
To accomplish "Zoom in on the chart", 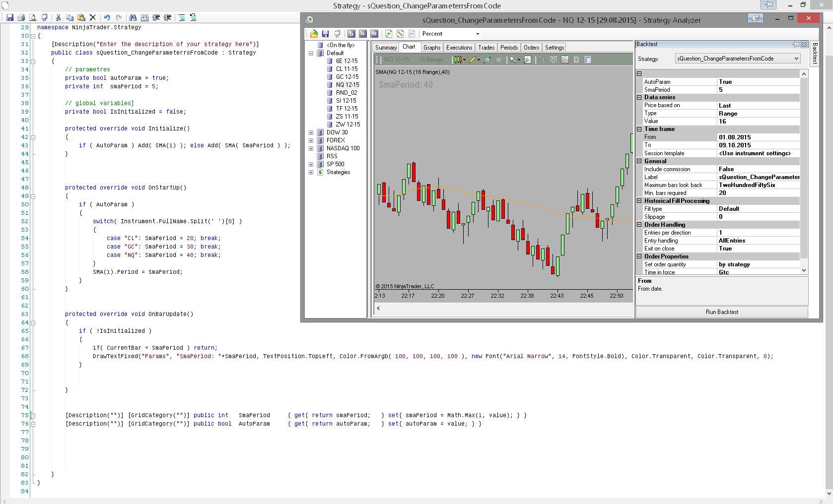I will (x=487, y=60).
